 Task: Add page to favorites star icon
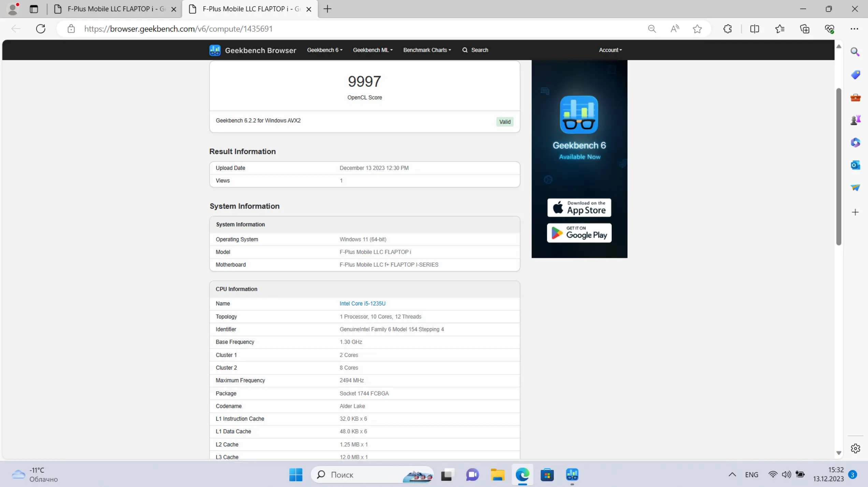tap(697, 29)
